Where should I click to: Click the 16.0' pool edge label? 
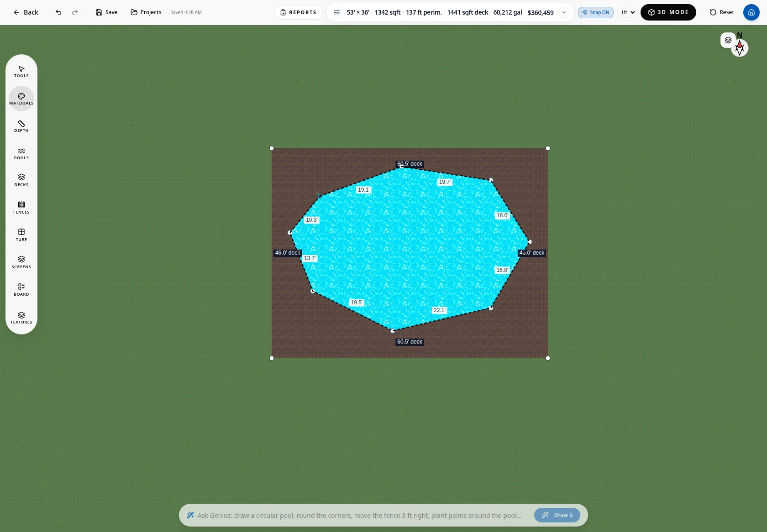pos(502,215)
